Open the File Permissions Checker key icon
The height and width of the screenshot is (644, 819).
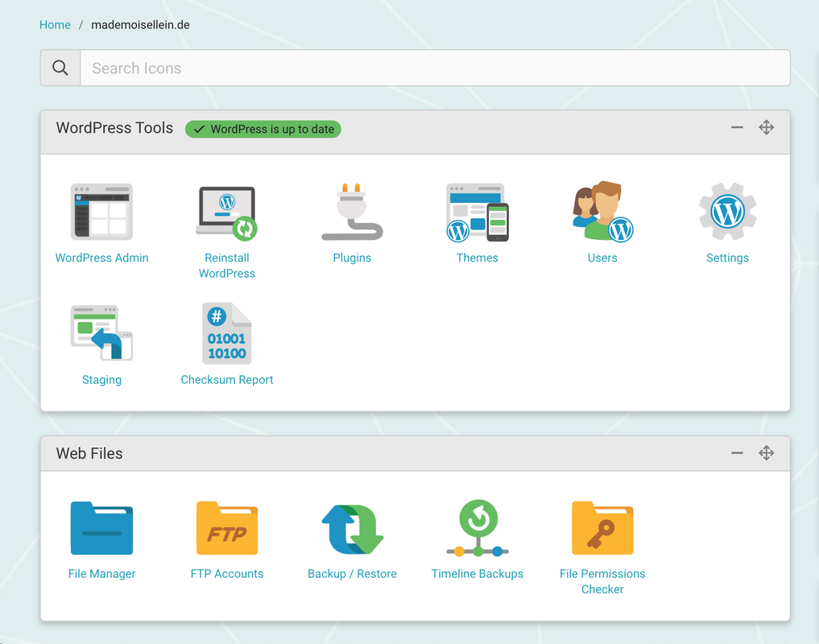(602, 528)
